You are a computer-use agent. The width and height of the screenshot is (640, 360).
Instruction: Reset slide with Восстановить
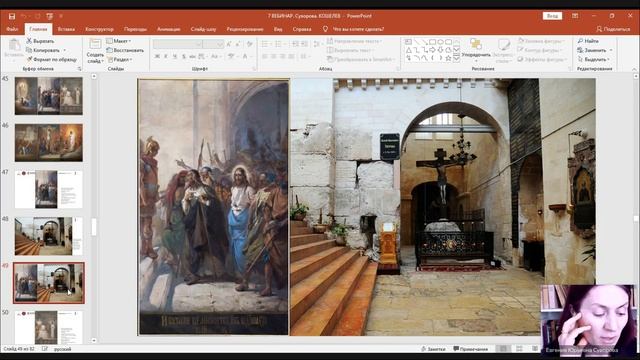pyautogui.click(x=125, y=50)
